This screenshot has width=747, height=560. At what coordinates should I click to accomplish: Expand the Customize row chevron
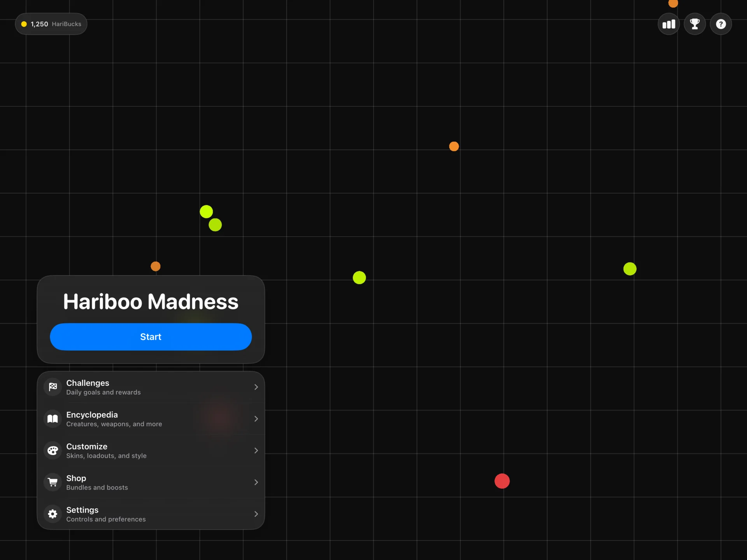[x=256, y=450]
